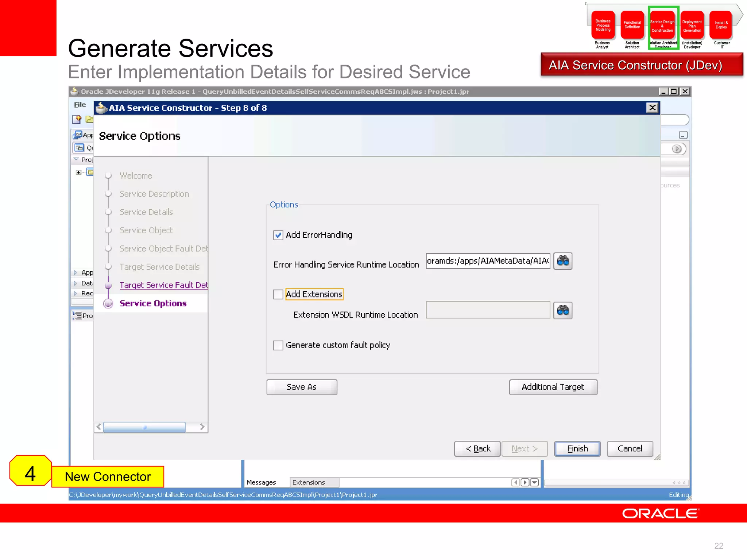This screenshot has width=747, height=560.
Task: Click the Qu project dropdown icon
Action: tap(79, 148)
